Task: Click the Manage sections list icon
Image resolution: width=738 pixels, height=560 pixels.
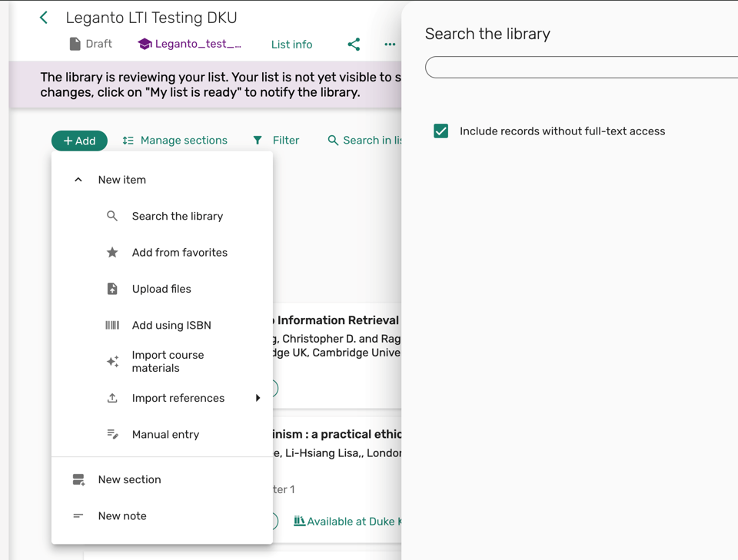Action: point(128,140)
